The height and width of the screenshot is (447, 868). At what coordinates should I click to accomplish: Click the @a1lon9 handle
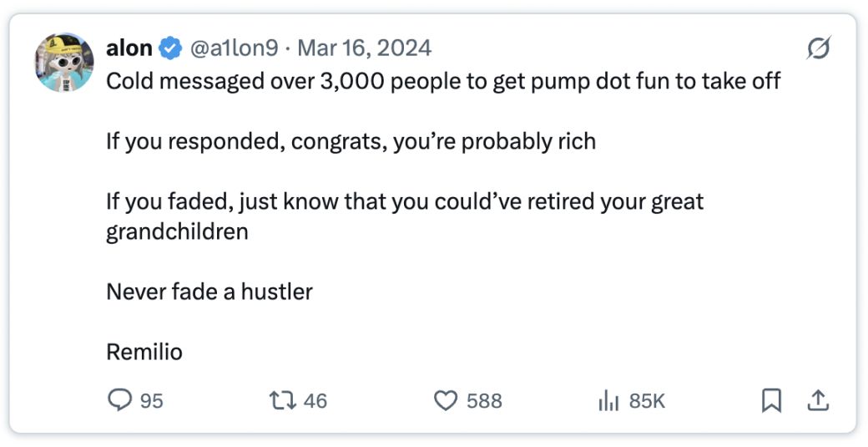click(x=235, y=48)
